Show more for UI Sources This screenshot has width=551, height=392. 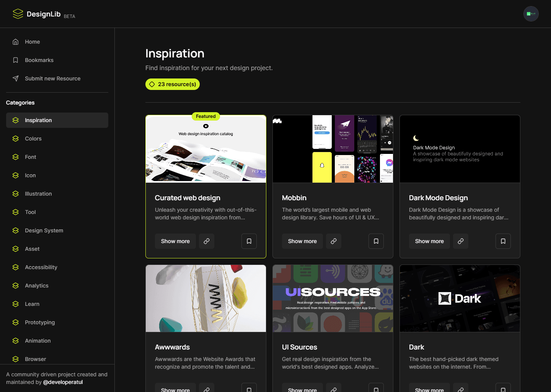[x=302, y=388]
